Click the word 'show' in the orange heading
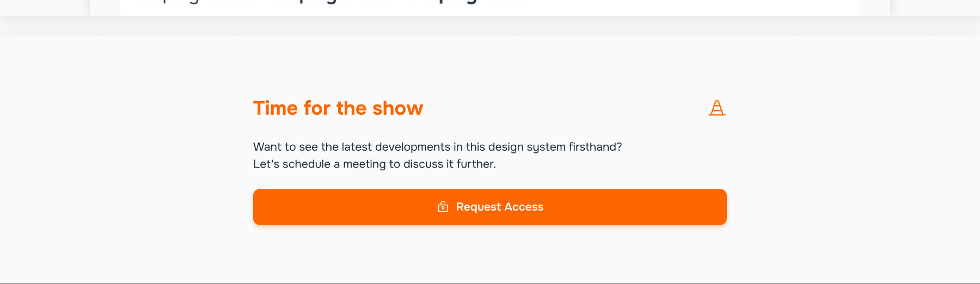The width and height of the screenshot is (980, 284). pyautogui.click(x=398, y=108)
